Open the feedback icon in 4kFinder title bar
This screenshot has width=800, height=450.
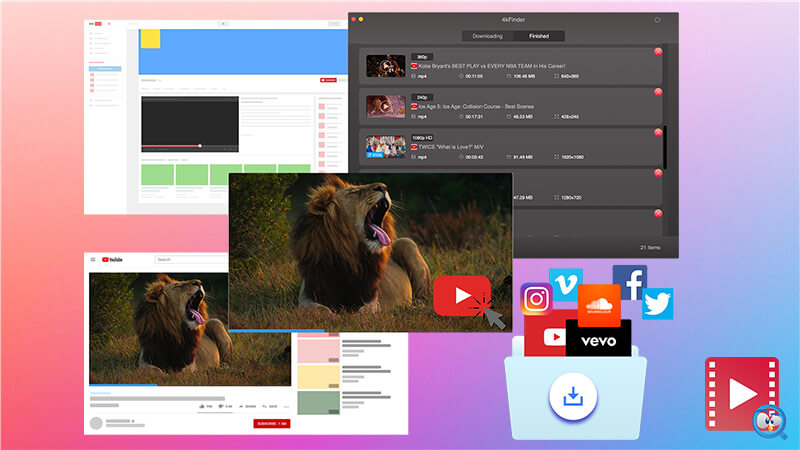[657, 19]
